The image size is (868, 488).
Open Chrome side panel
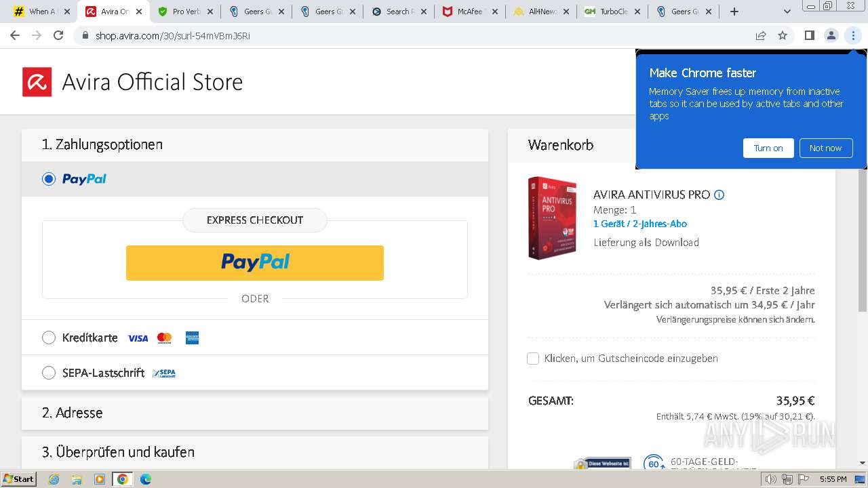point(809,35)
